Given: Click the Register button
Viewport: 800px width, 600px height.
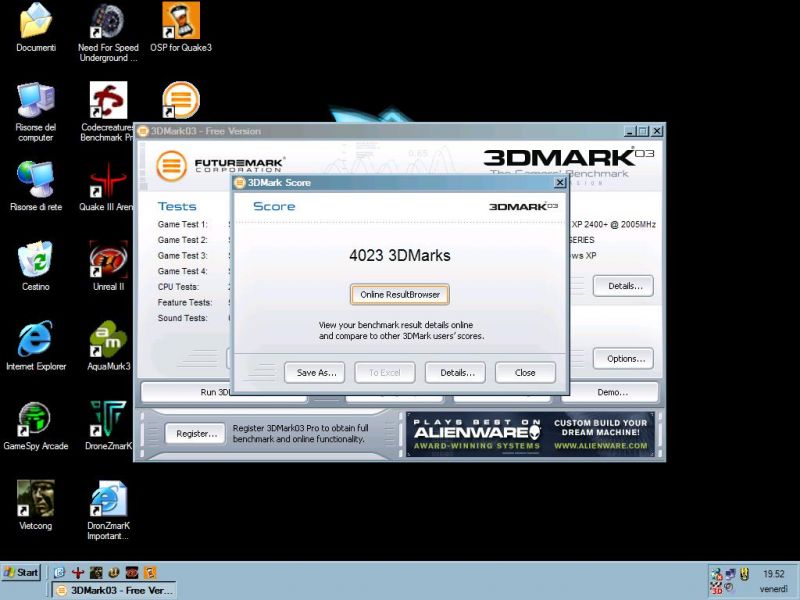Looking at the screenshot, I should tap(195, 434).
